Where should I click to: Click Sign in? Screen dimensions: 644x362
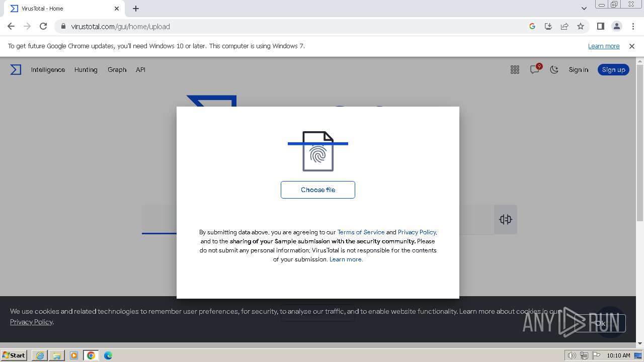coord(578,70)
